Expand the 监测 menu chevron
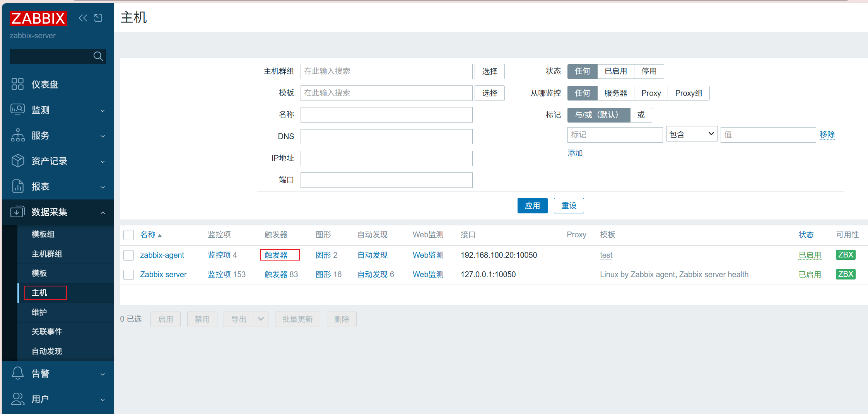Screen dimensions: 868x414 click(x=103, y=111)
